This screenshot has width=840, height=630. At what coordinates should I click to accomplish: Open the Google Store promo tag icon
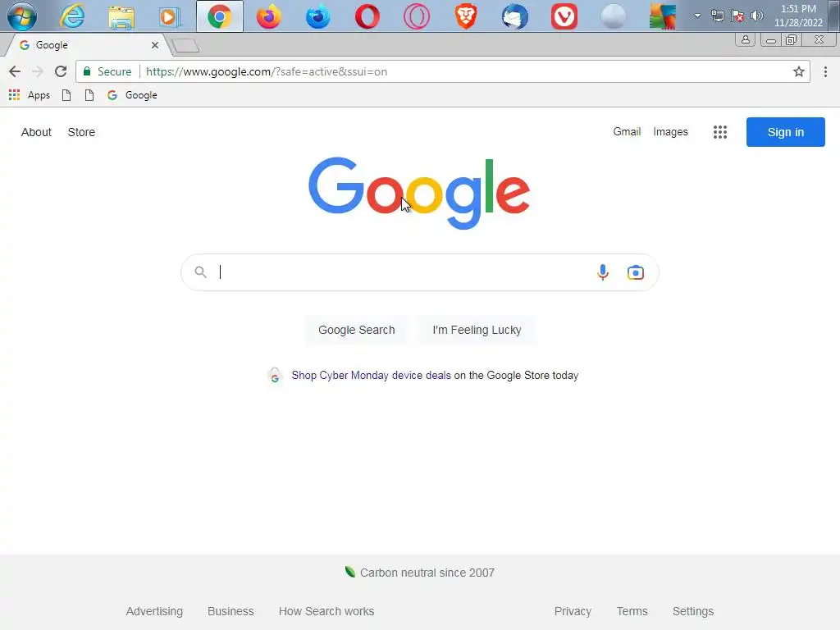pos(275,376)
